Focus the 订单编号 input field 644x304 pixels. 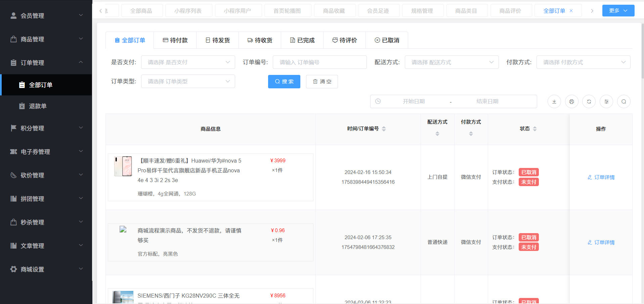click(320, 62)
